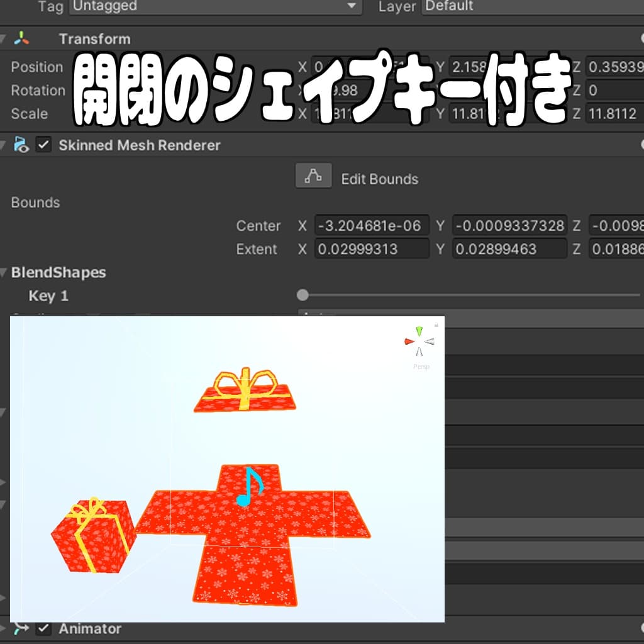Click the gray Z axis on scene gizmo
The width and height of the screenshot is (644, 644).
(430, 341)
